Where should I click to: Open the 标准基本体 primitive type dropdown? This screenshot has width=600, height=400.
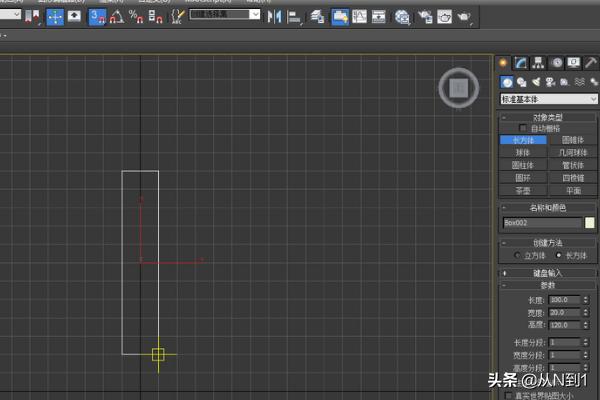(548, 99)
